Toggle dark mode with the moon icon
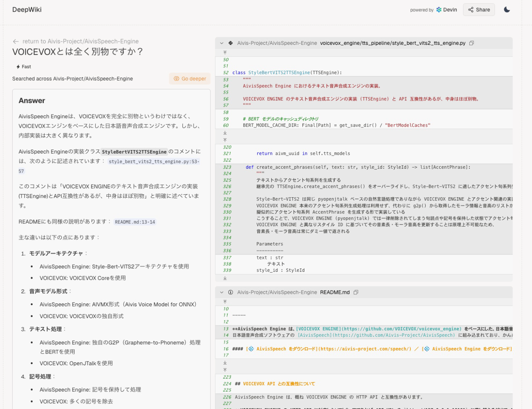The height and width of the screenshot is (409, 532). point(507,10)
